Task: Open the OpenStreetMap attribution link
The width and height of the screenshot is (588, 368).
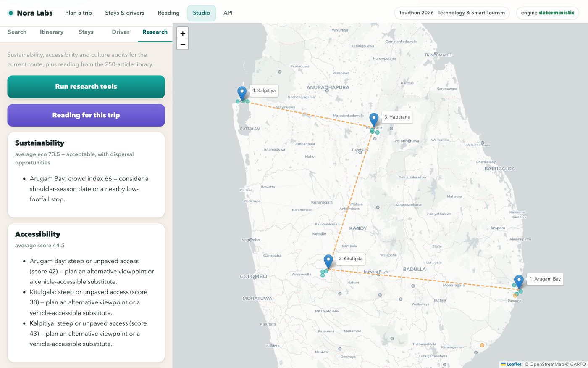Action: click(547, 364)
